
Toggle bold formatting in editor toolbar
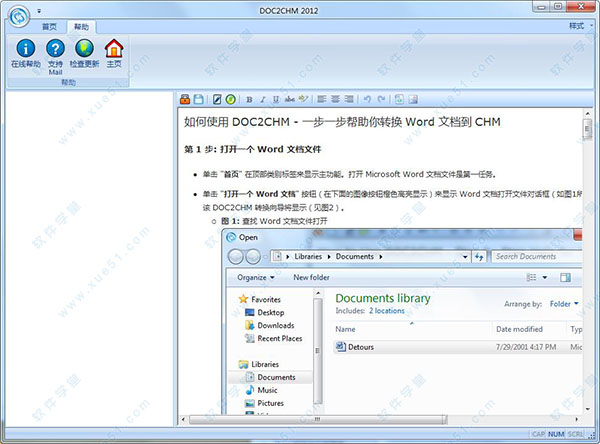click(249, 99)
